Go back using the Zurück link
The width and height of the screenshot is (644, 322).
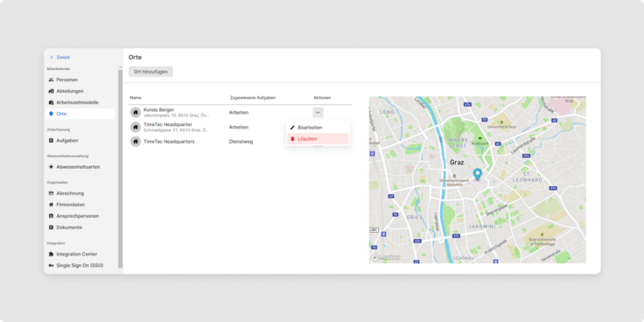point(60,57)
